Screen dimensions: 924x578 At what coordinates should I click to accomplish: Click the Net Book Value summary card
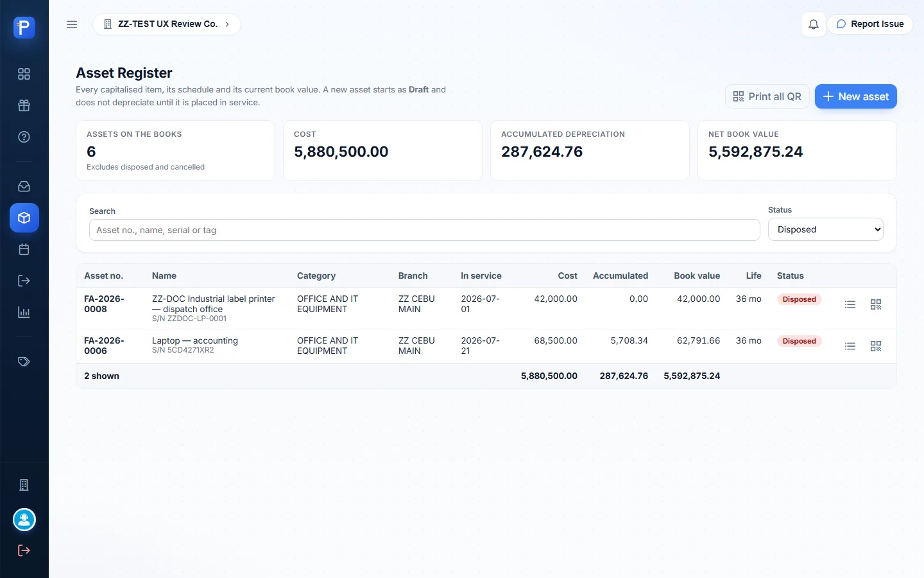pyautogui.click(x=797, y=151)
